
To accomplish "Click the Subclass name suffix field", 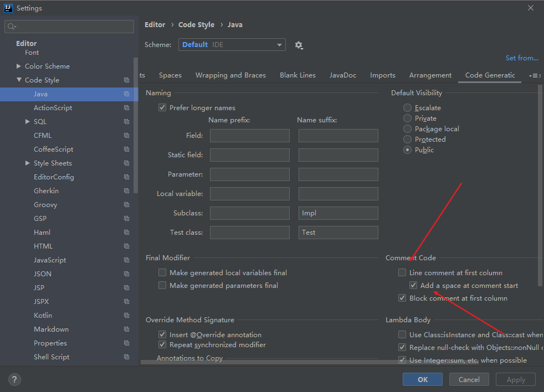I will pyautogui.click(x=338, y=213).
